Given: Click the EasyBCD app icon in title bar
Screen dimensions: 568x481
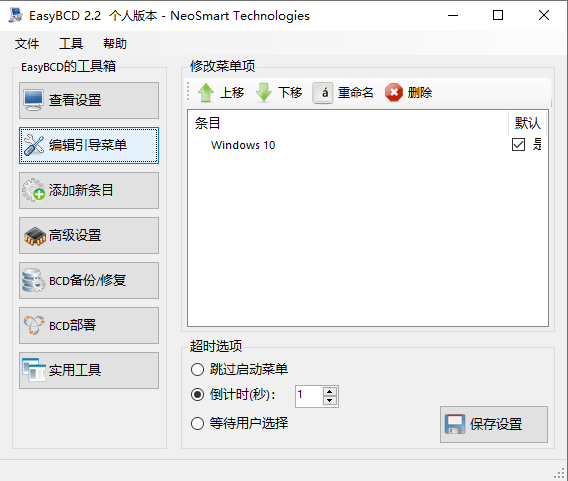Looking at the screenshot, I should (x=16, y=15).
